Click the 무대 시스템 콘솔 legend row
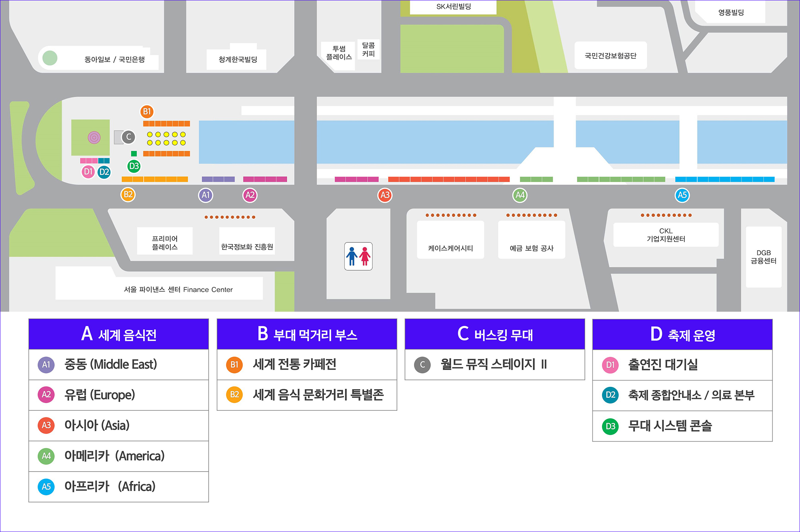Viewport: 800px width, 532px height. pyautogui.click(x=682, y=426)
